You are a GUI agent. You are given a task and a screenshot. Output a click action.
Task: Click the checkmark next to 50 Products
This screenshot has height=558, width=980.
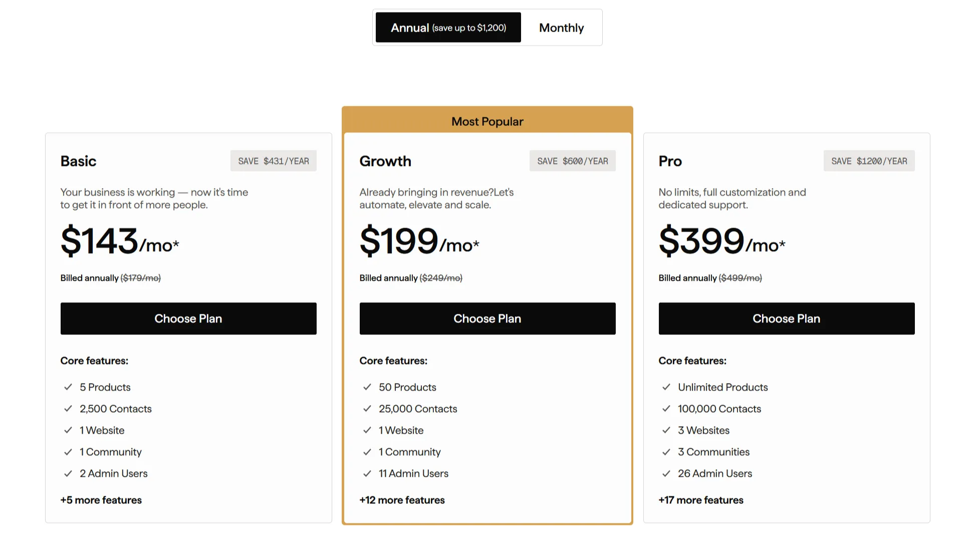coord(367,387)
